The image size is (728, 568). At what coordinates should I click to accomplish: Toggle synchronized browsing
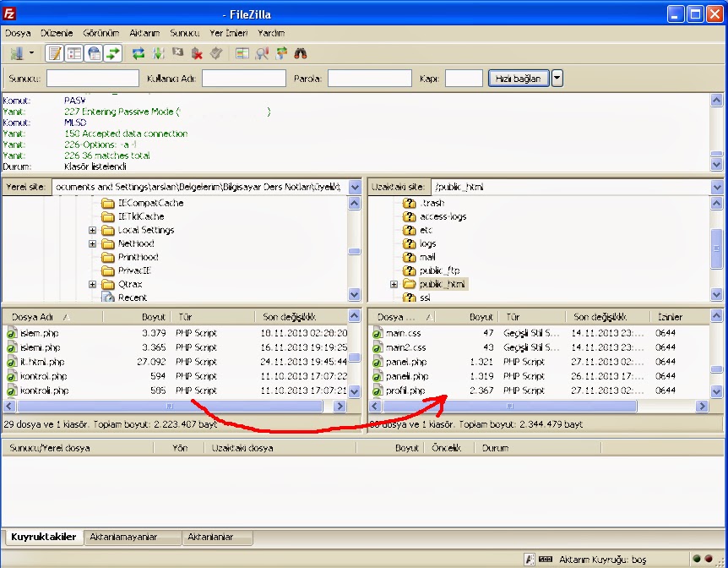tap(281, 53)
